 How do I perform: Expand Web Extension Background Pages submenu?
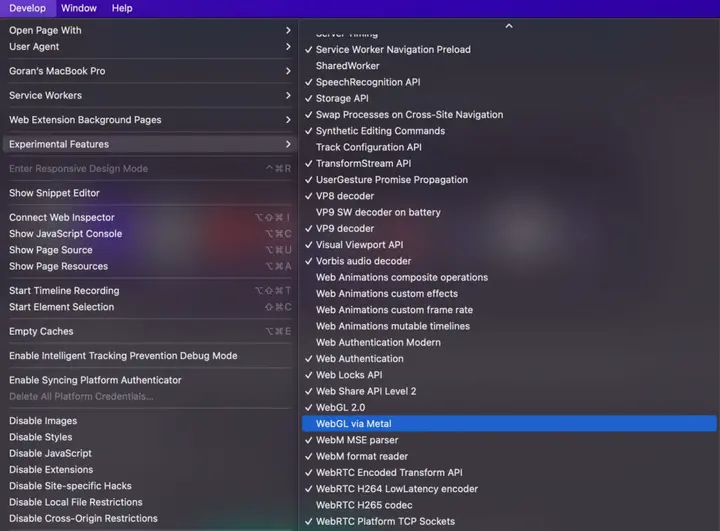[150, 120]
